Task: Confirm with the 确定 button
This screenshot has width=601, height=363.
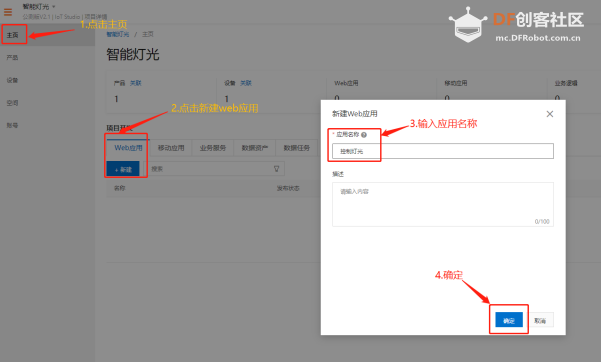Action: (x=509, y=320)
